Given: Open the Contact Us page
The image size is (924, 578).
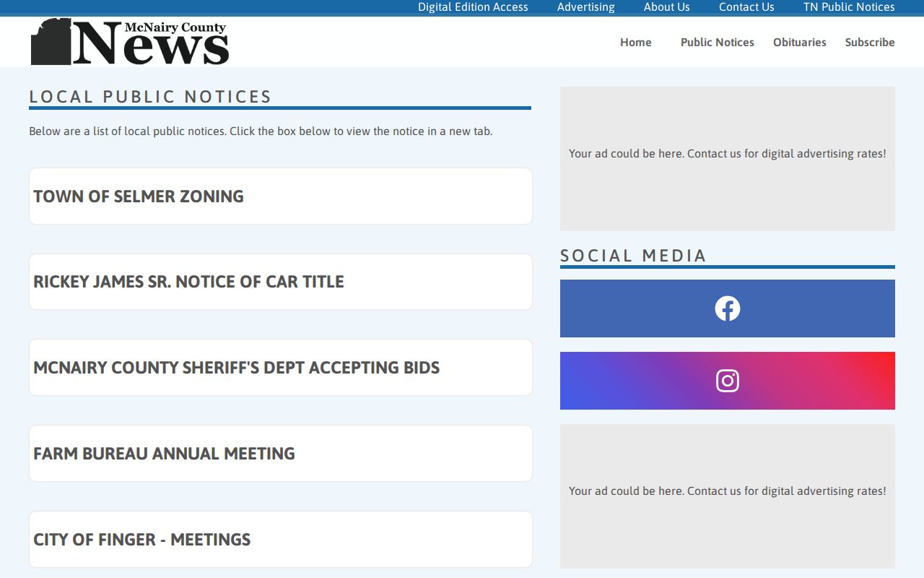Looking at the screenshot, I should pos(746,7).
